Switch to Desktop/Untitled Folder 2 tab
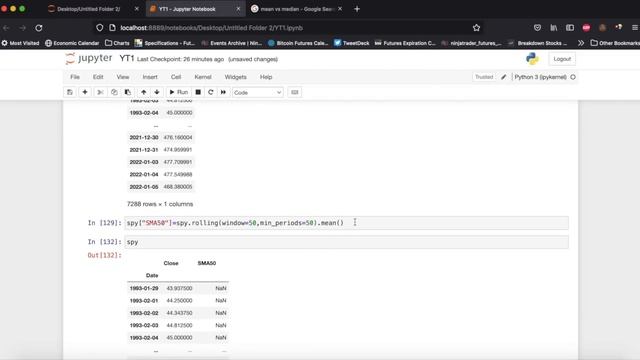Viewport: 640px width, 360px height. click(x=88, y=9)
